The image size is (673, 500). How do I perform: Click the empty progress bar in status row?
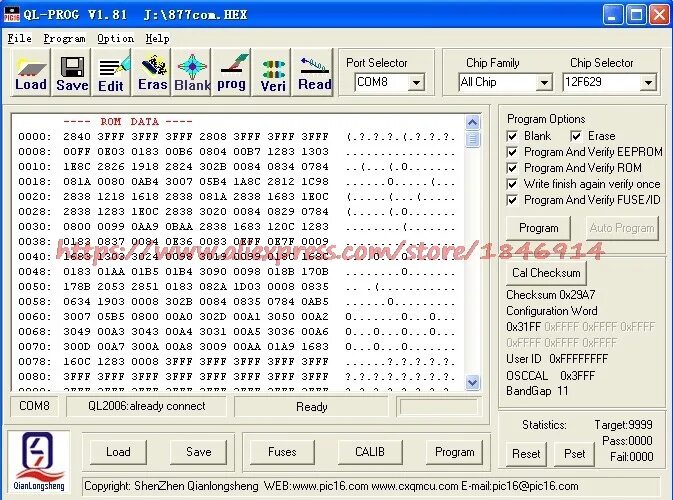pos(438,406)
